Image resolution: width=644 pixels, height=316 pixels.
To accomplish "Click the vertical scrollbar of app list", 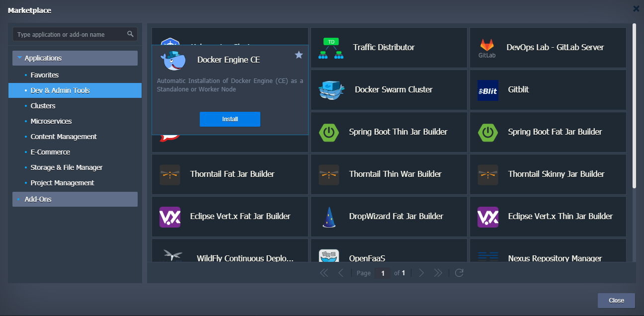I will 634,105.
